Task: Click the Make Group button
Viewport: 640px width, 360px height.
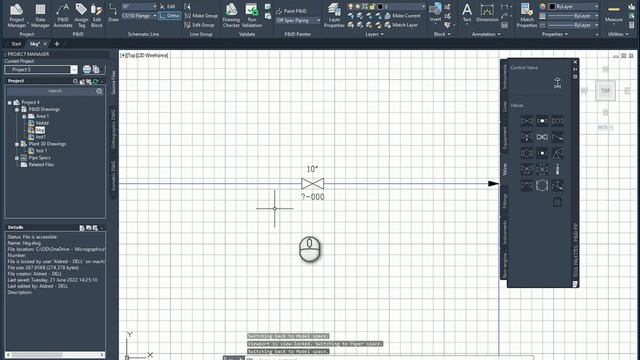Action: pyautogui.click(x=201, y=16)
